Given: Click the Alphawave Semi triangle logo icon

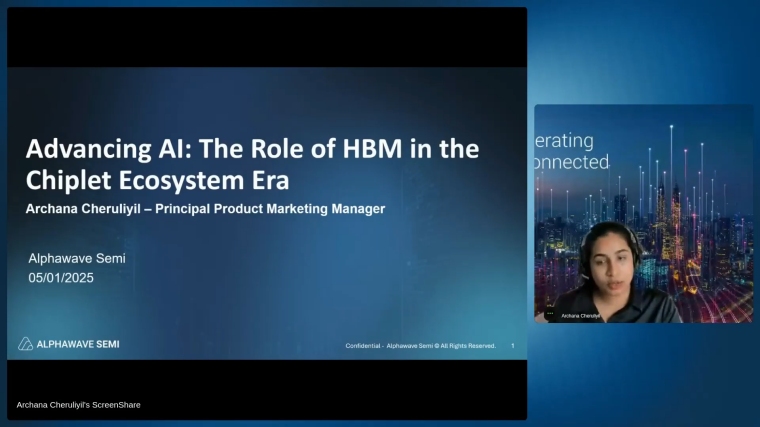Looking at the screenshot, I should [x=25, y=344].
